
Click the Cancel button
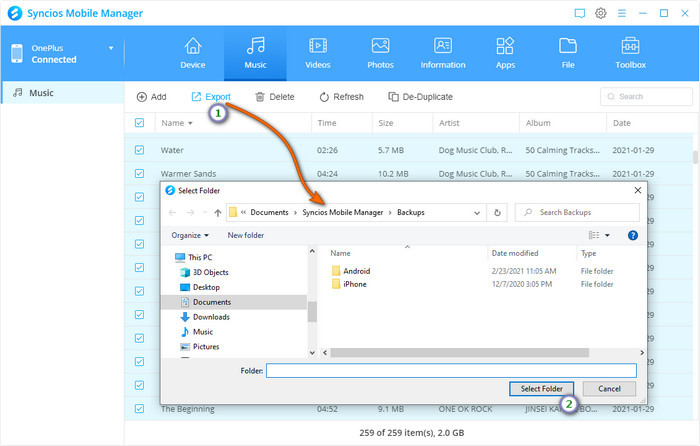point(609,389)
